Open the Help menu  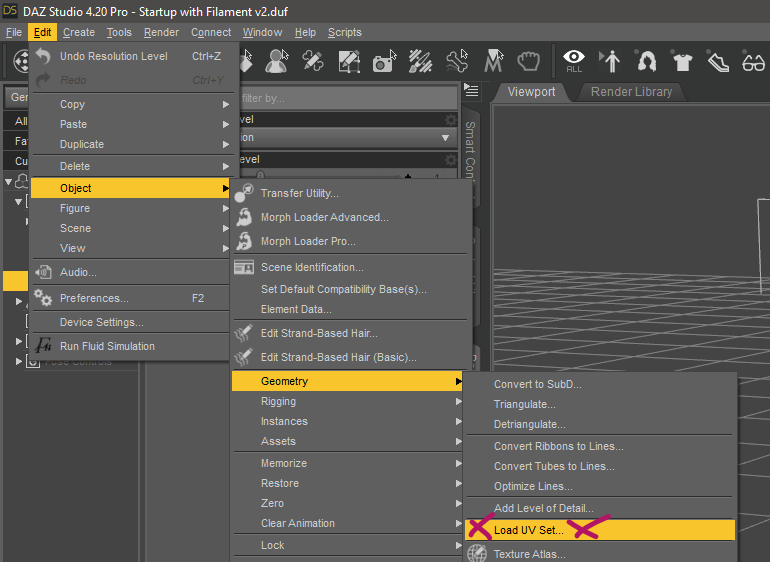pyautogui.click(x=305, y=32)
